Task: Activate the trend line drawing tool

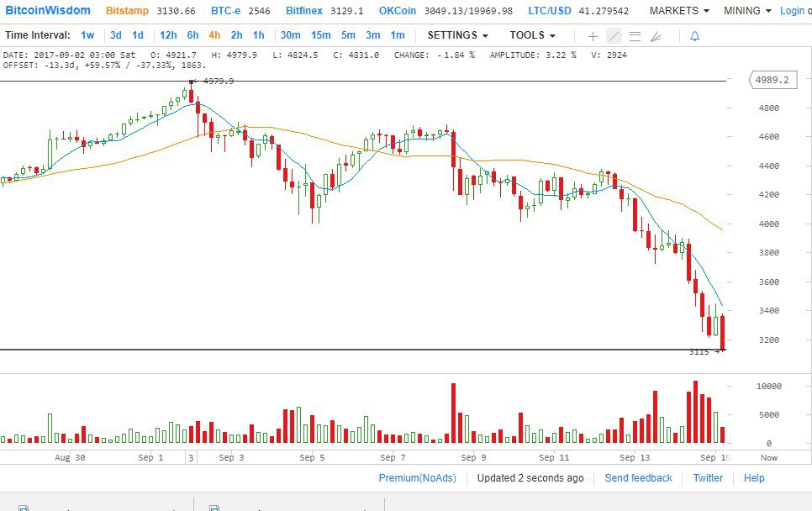Action: pyautogui.click(x=614, y=36)
